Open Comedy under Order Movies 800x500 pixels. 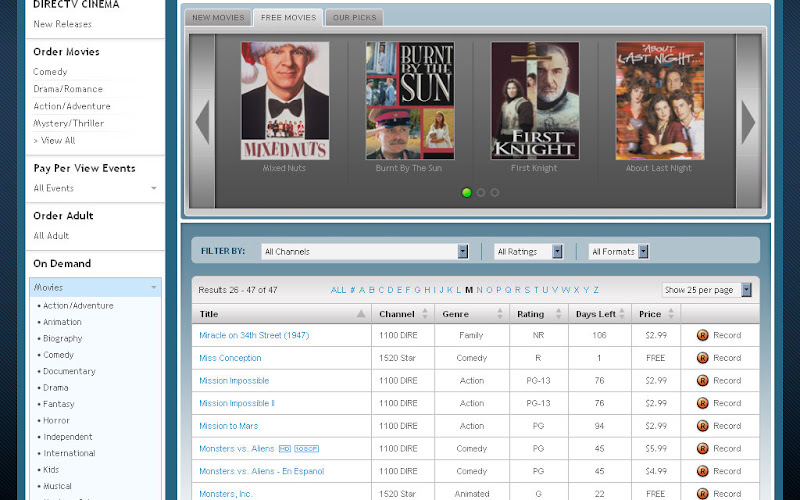tap(50, 72)
